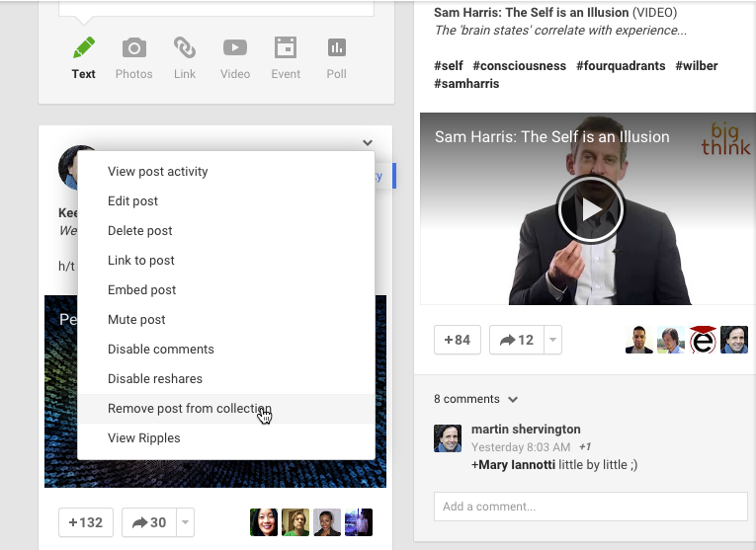Open martin shervington's profile name
This screenshot has height=550, width=756.
pyautogui.click(x=526, y=430)
